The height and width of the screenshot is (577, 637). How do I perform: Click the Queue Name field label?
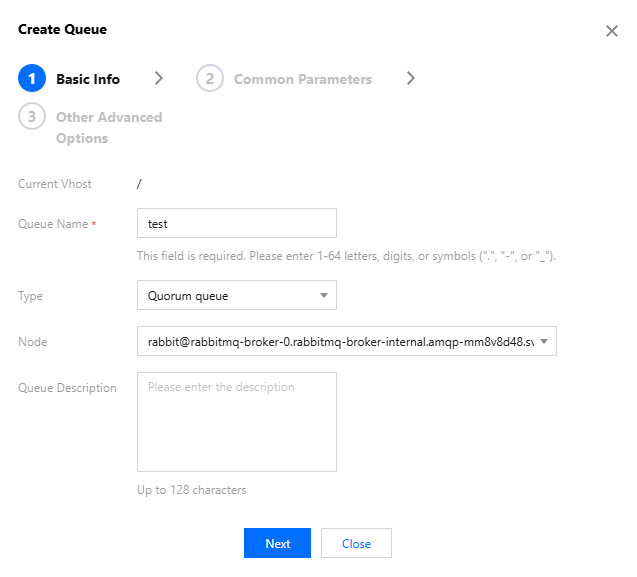(53, 224)
